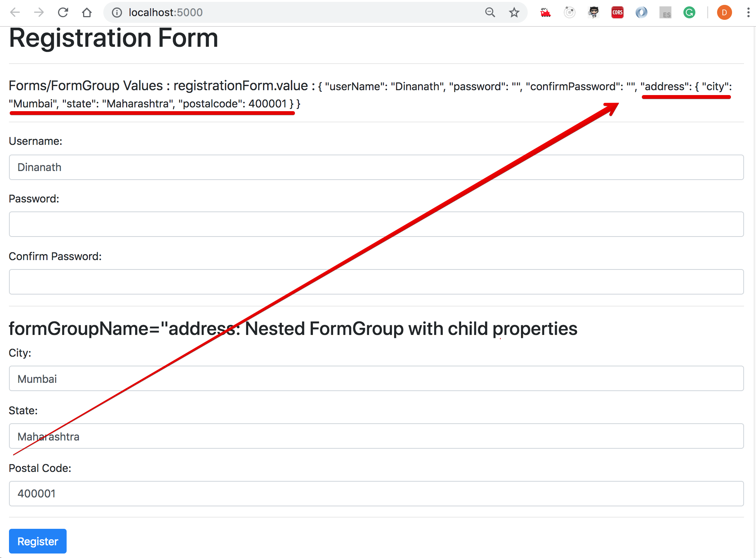
Task: Click into the Password field
Action: [376, 224]
